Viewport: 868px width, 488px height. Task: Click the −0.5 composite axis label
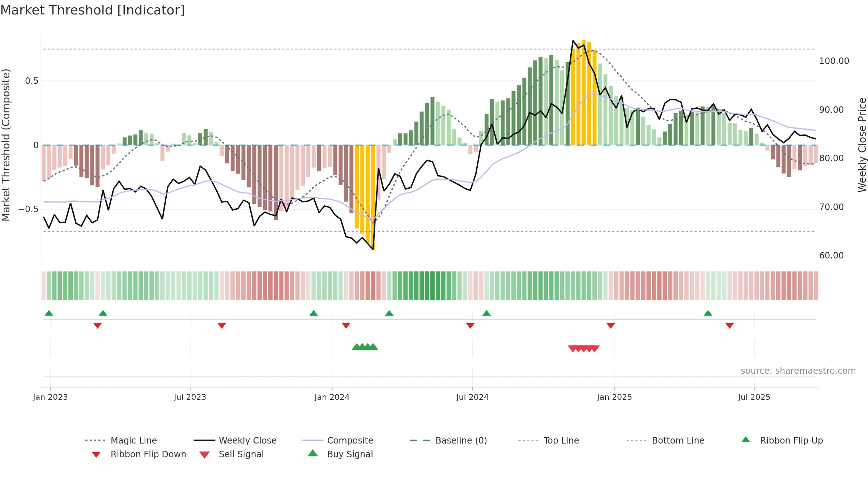click(x=29, y=209)
